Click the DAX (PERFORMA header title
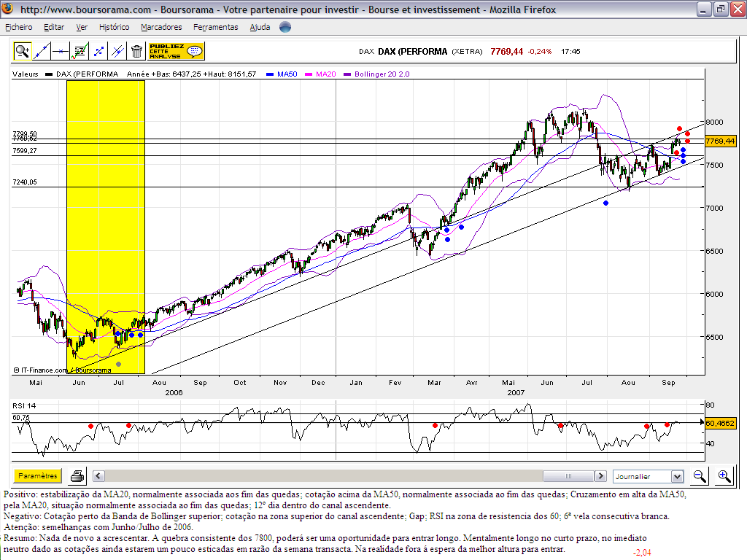This screenshot has width=747, height=560. point(413,52)
